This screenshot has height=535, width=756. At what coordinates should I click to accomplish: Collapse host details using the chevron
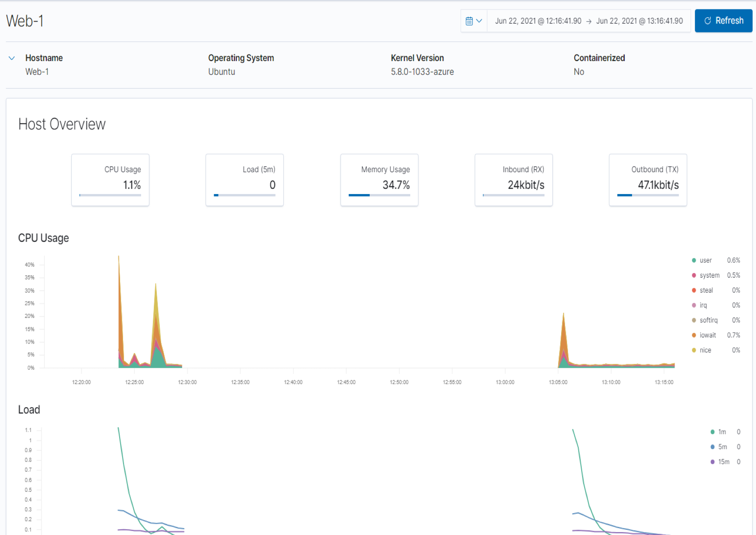12,58
